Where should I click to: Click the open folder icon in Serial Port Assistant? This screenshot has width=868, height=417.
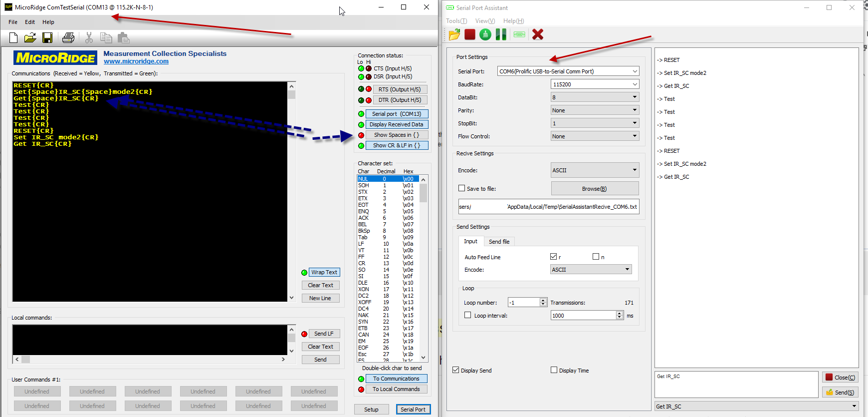454,34
